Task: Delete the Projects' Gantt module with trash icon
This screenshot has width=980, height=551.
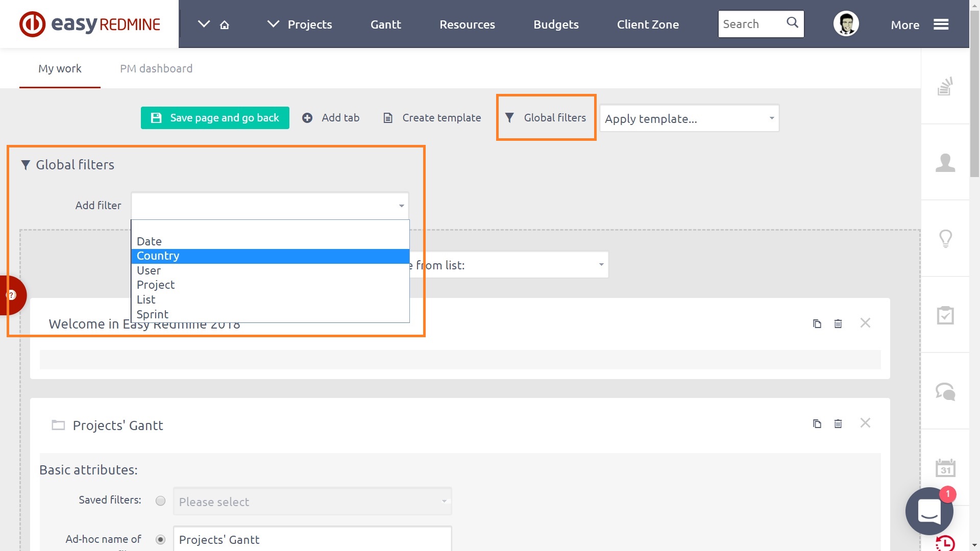Action: 838,423
